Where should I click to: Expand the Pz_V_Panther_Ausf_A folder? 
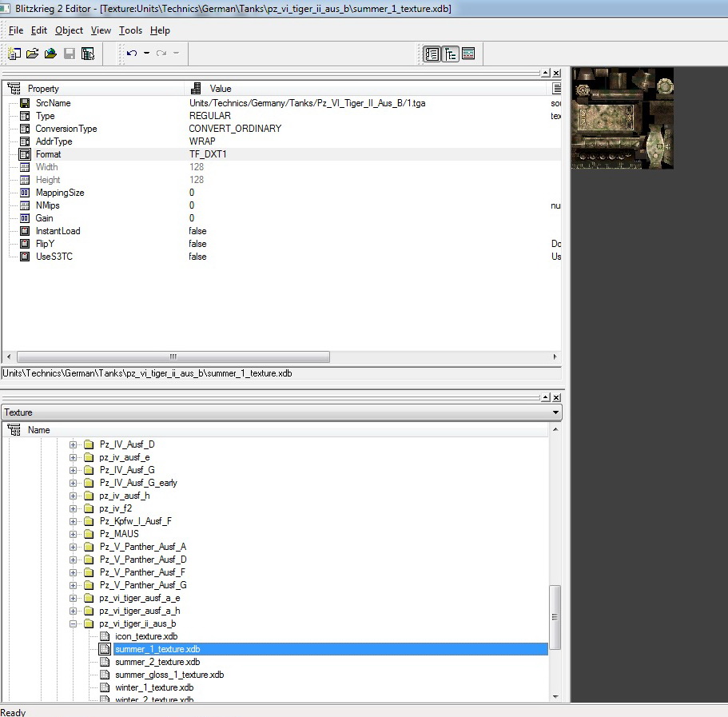73,547
